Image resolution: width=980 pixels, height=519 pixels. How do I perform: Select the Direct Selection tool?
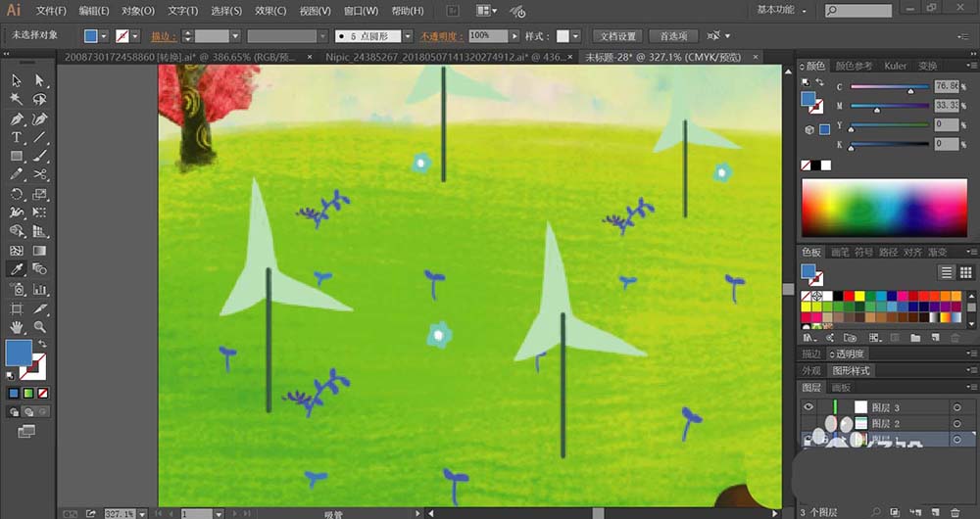(40, 80)
